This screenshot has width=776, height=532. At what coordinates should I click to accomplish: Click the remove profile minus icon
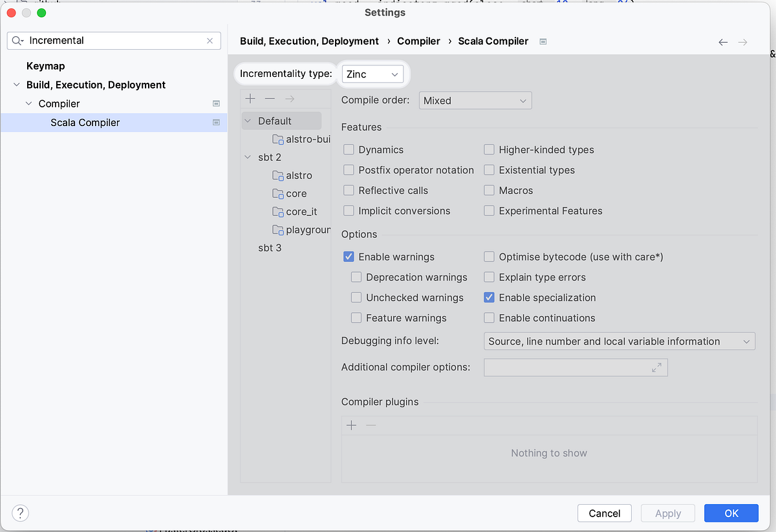click(x=270, y=98)
